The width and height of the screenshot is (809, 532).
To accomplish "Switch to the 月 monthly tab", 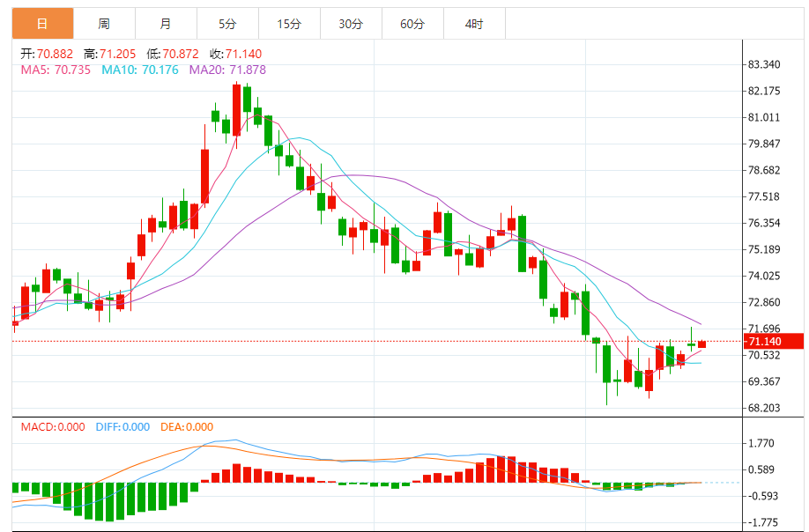I will coord(166,24).
